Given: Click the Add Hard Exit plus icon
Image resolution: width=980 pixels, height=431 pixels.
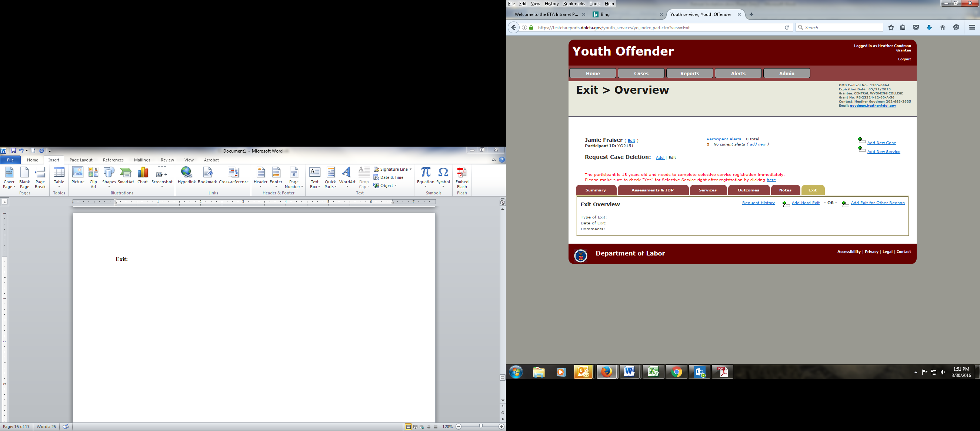Looking at the screenshot, I should (786, 204).
